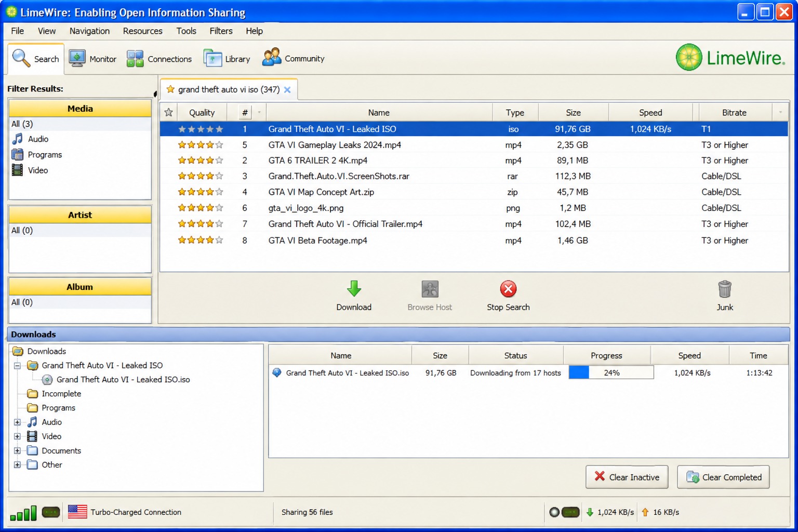Expand the Audio tree node
Screen dimensions: 798x532
point(17,422)
